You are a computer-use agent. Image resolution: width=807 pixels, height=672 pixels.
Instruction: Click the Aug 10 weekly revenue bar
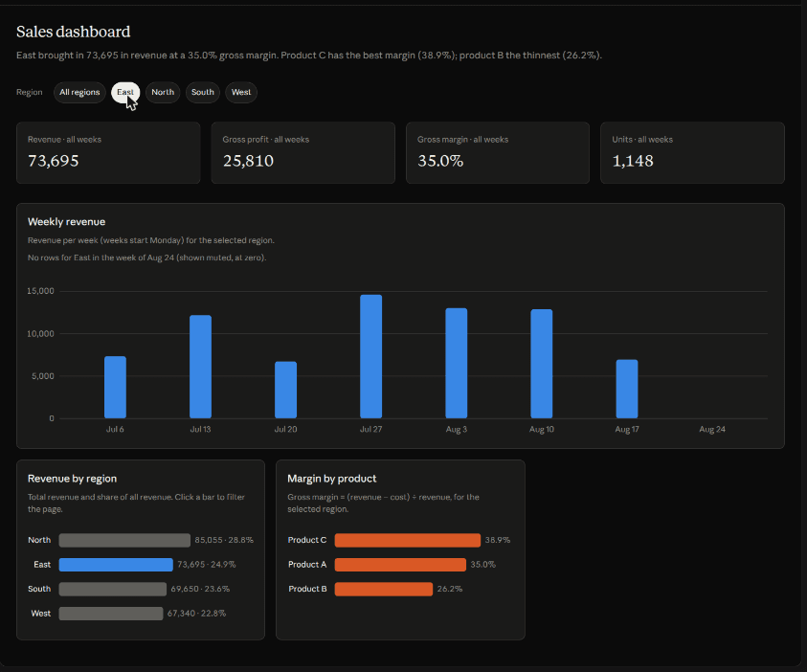(x=542, y=363)
